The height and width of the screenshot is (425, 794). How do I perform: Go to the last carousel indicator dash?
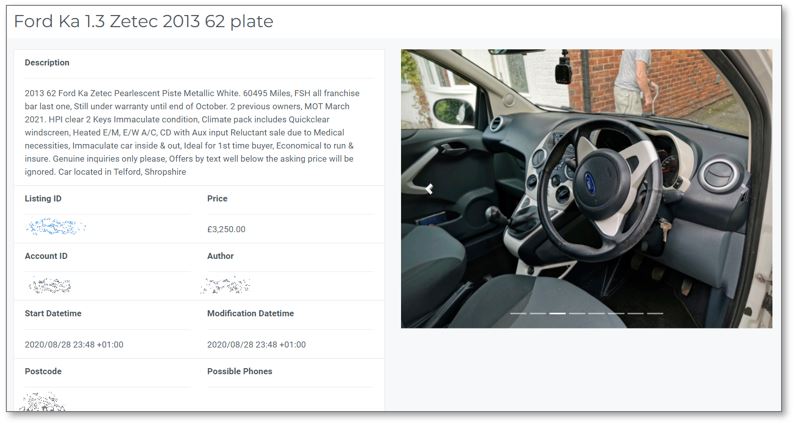click(655, 314)
